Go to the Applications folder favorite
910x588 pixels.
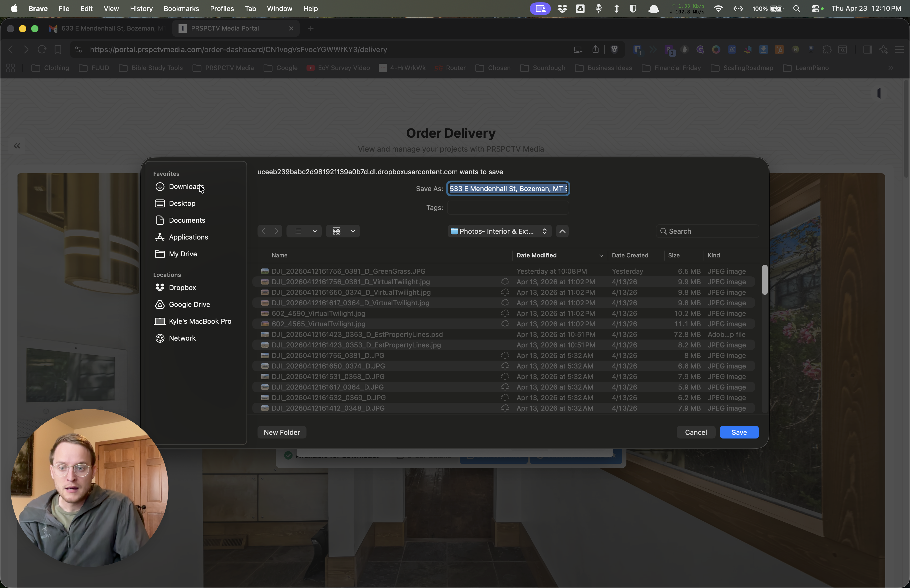[188, 237]
